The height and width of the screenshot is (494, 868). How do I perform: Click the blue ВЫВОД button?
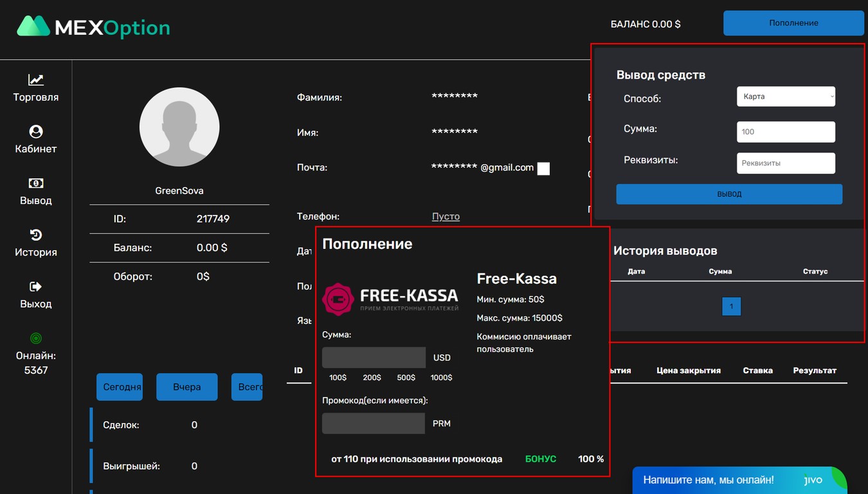point(729,194)
